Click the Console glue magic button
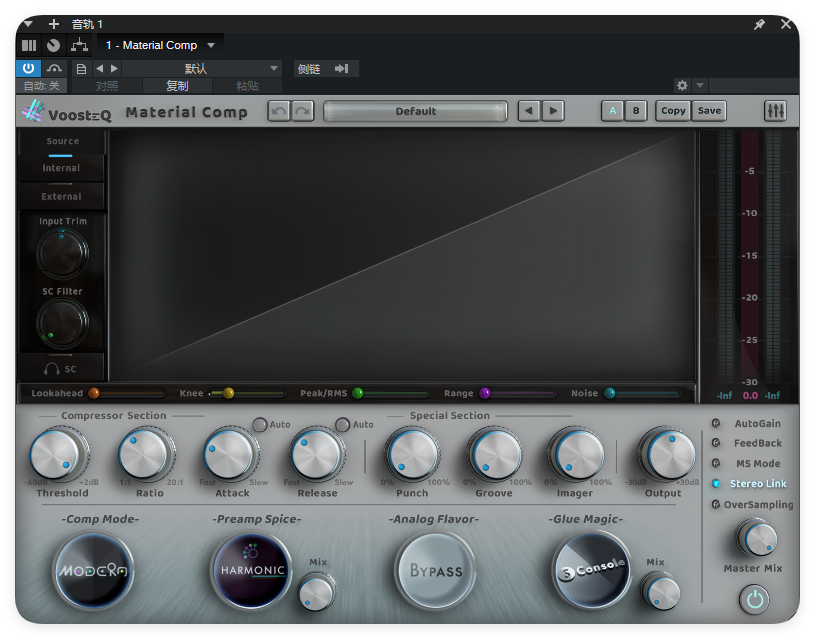Viewport: 815px width, 639px height. pyautogui.click(x=591, y=569)
